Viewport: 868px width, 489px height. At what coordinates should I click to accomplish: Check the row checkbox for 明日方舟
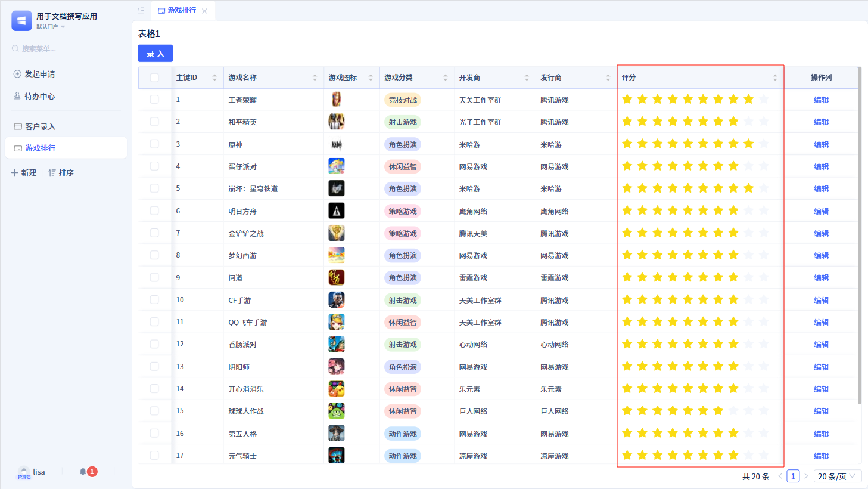click(154, 211)
